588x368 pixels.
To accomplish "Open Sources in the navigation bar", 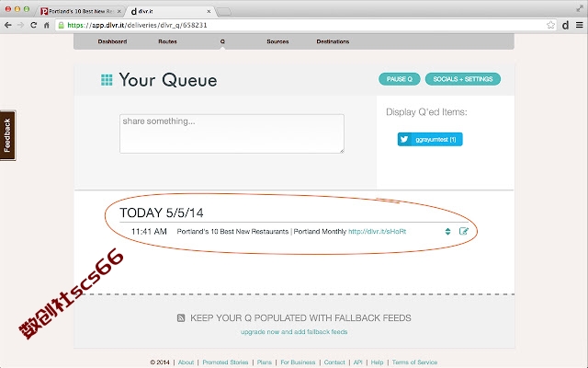I will coord(277,41).
